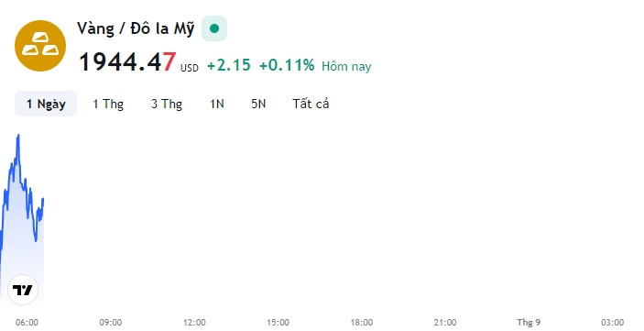
Task: Click the +2.15 price change value
Action: click(x=229, y=65)
